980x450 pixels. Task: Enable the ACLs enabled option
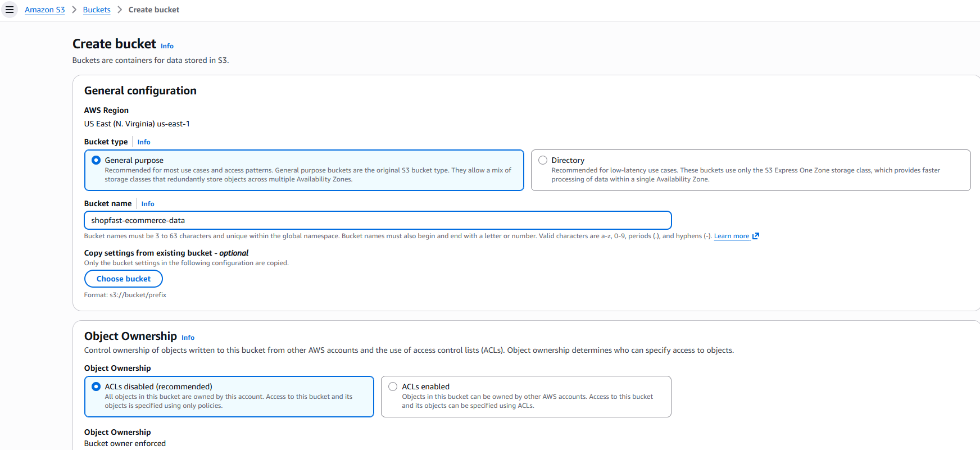(393, 387)
